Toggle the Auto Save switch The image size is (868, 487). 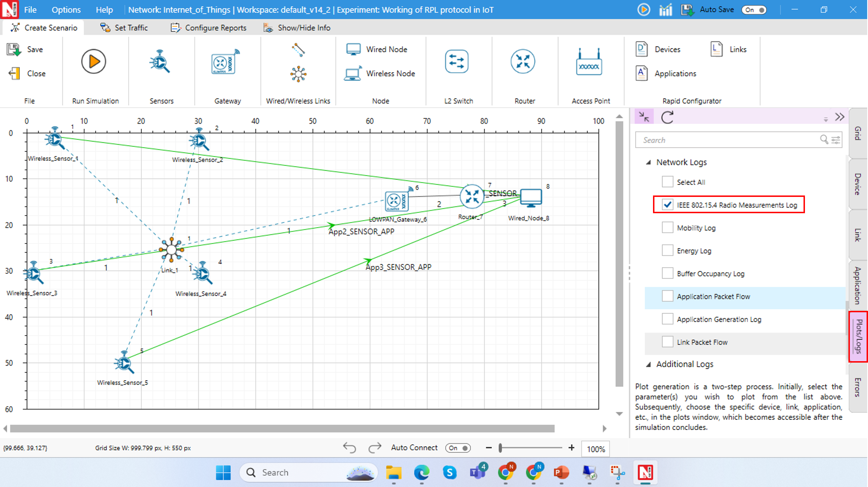click(754, 10)
